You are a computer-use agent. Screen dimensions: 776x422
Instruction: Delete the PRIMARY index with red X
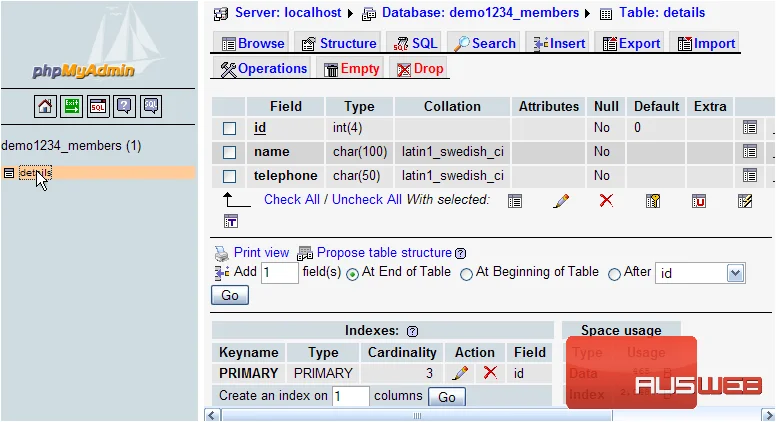[x=490, y=373]
